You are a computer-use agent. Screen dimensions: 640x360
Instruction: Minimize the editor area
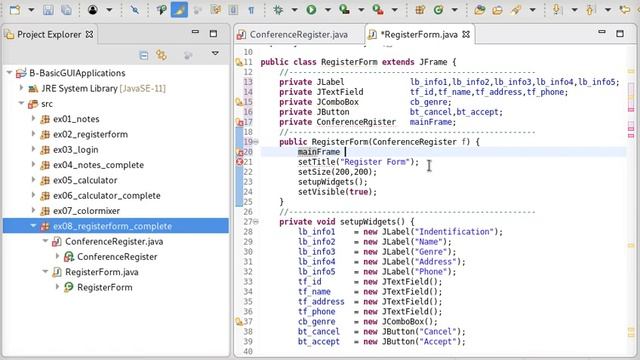(602, 32)
